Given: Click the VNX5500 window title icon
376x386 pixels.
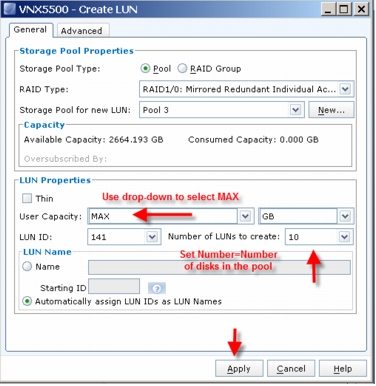Looking at the screenshot, I should coord(10,9).
